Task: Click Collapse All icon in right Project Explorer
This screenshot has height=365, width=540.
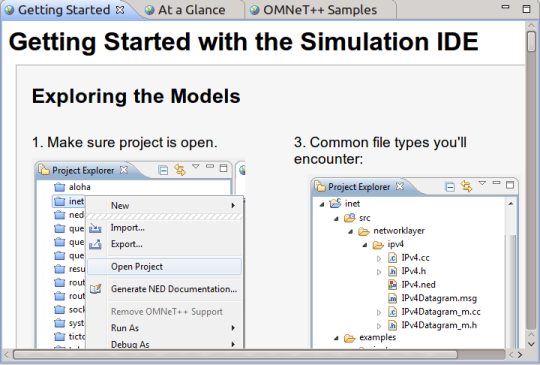Action: [x=450, y=187]
